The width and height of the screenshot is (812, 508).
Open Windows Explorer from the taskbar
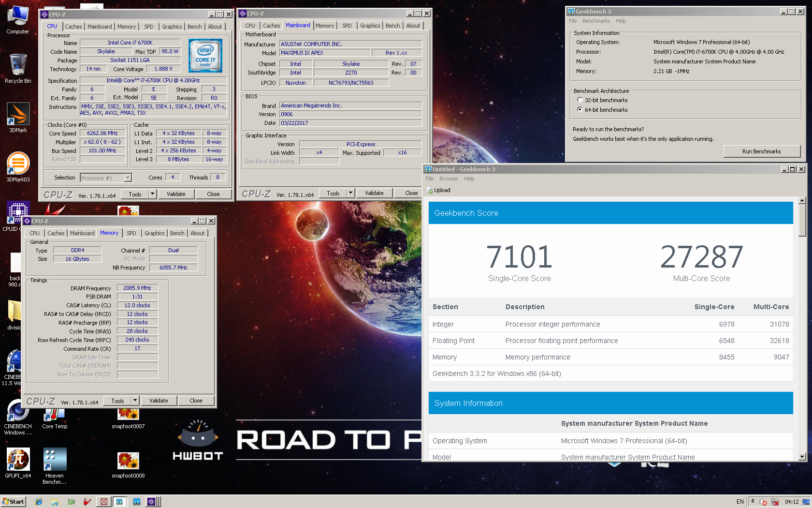55,502
